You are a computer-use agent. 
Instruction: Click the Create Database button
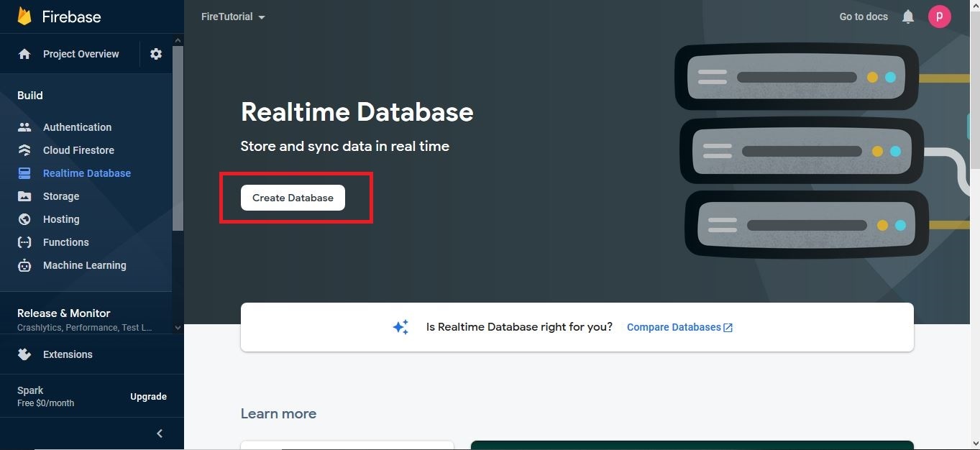[x=292, y=197]
